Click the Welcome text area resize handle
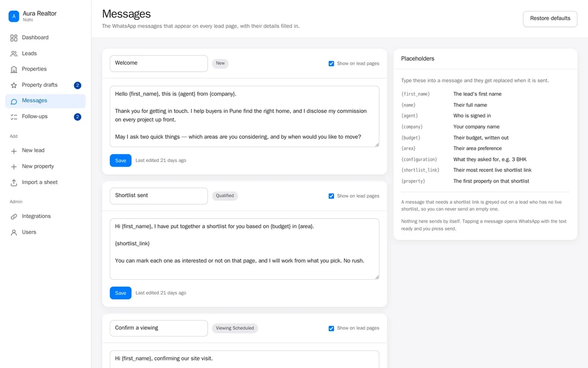Viewport: 588px width, 368px height. point(376,144)
